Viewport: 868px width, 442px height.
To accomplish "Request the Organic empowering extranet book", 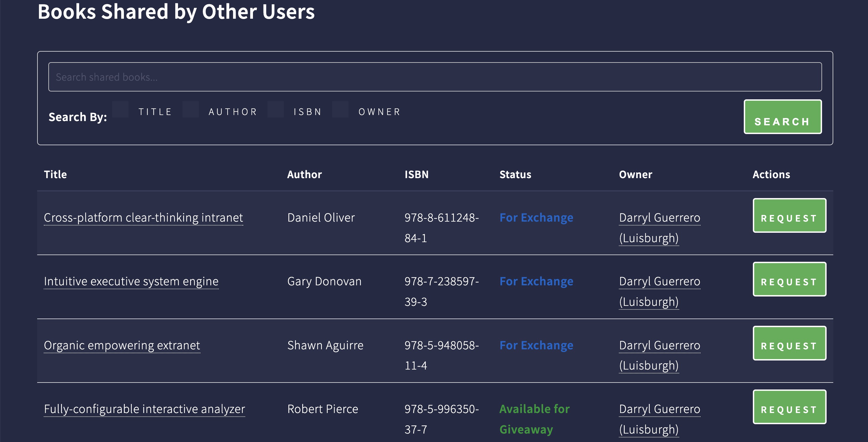I will tap(789, 343).
